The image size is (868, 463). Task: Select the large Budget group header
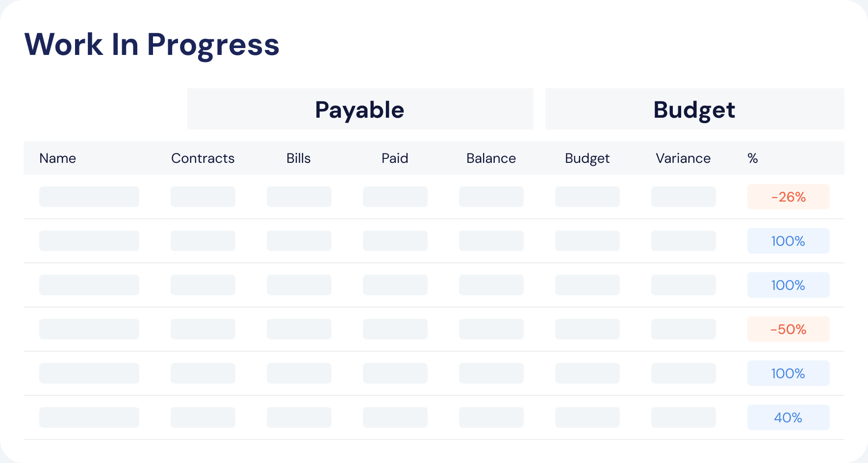coord(694,109)
